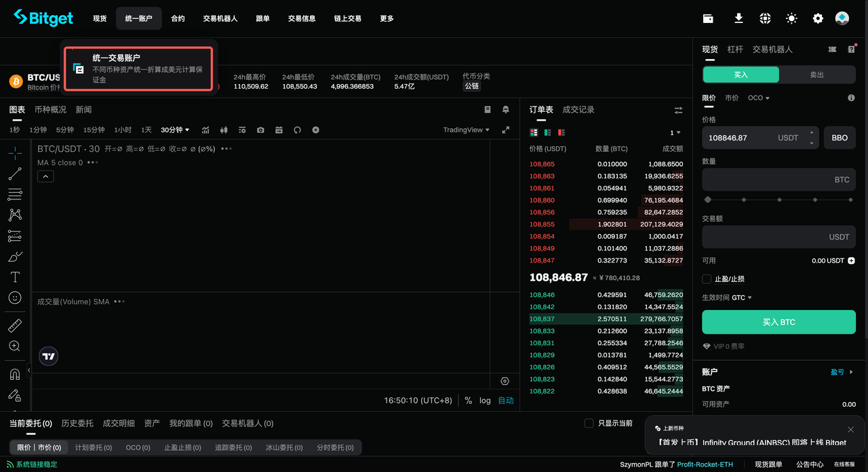Open the chart indicators icon

[205, 130]
